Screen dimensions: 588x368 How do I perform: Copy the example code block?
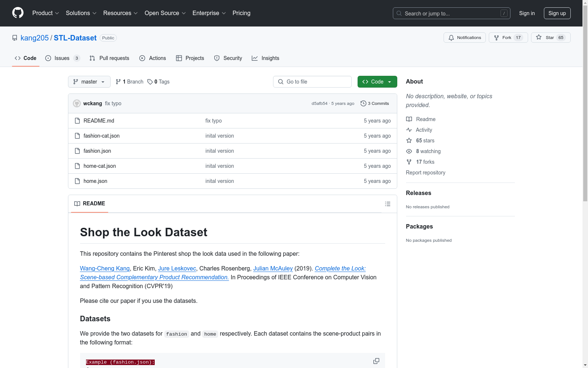(x=376, y=361)
